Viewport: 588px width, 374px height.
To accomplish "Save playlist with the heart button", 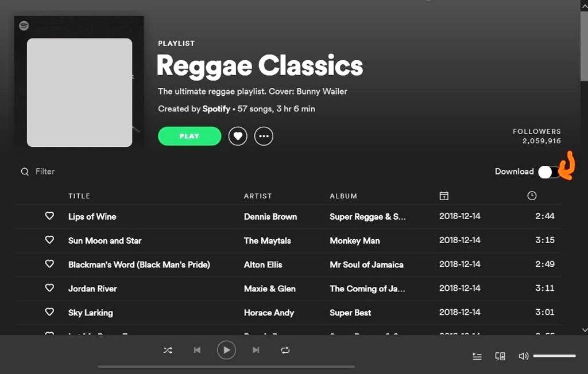I will point(238,136).
